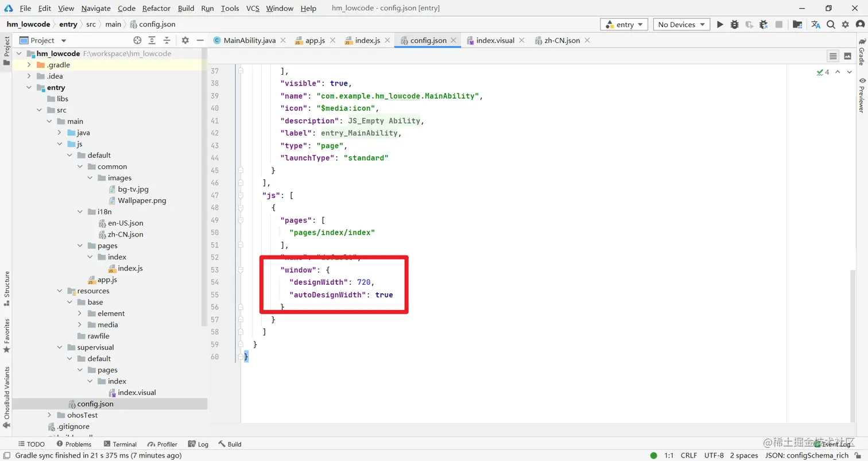Expand the .gradle folder
This screenshot has height=461, width=868.
click(x=29, y=65)
